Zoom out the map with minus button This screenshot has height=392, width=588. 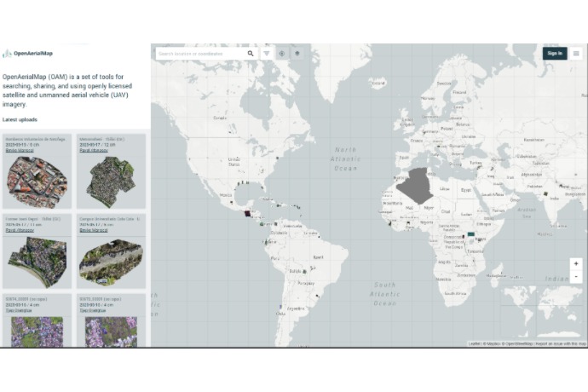click(576, 277)
